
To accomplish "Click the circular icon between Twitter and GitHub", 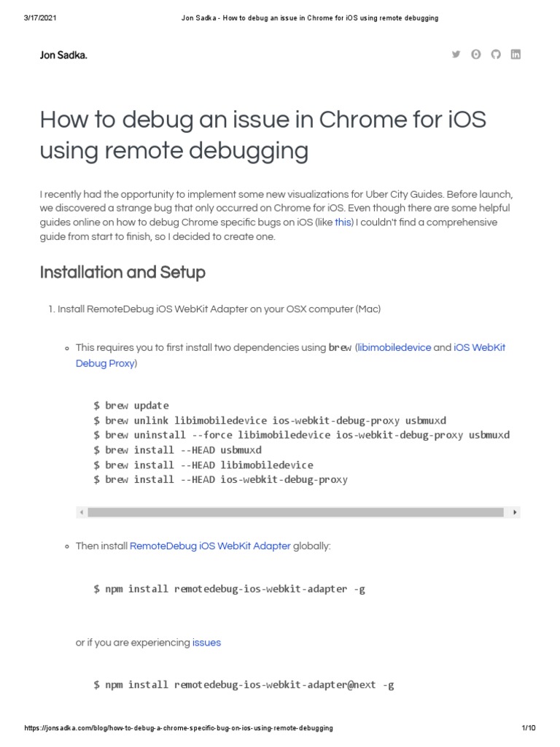I will tap(475, 54).
